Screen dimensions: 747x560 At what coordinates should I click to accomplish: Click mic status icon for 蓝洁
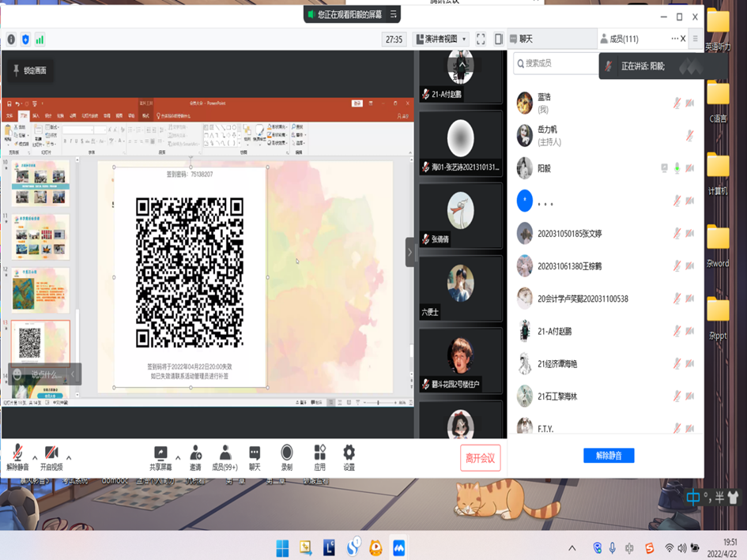pos(677,103)
